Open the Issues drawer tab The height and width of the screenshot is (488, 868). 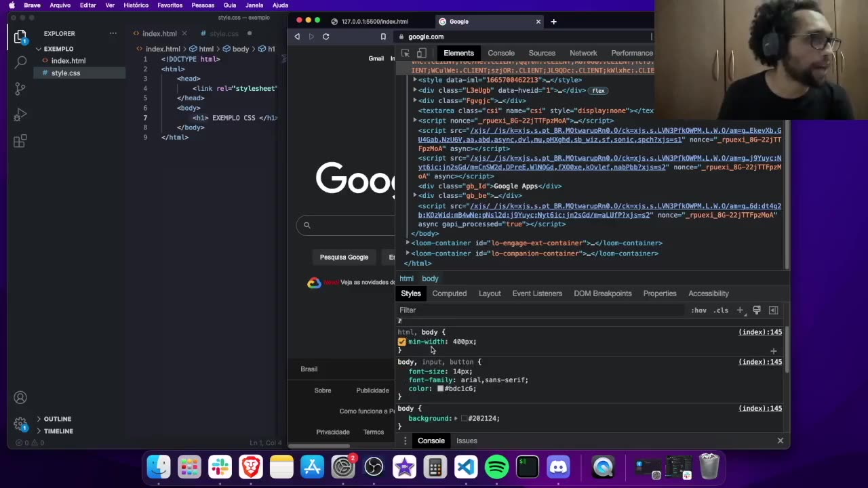point(467,441)
